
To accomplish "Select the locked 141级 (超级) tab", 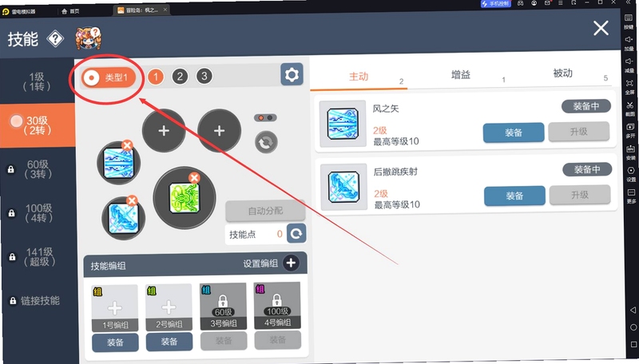I will 39,257.
